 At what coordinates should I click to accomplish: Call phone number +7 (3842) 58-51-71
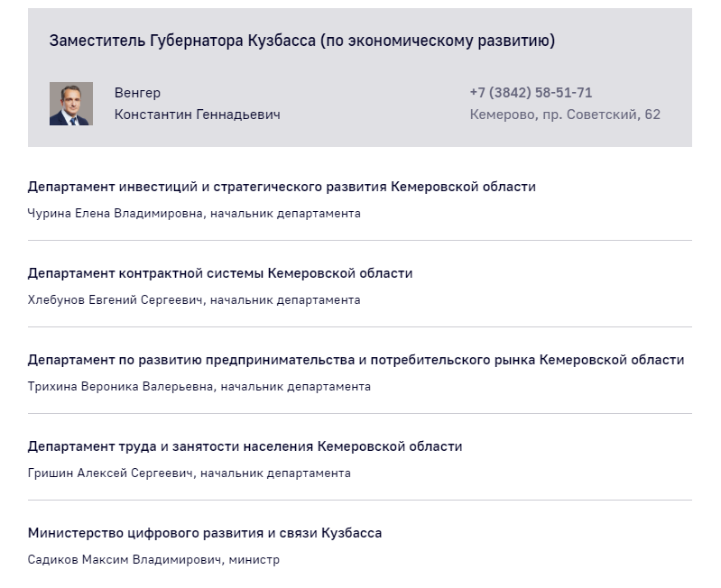pos(531,93)
